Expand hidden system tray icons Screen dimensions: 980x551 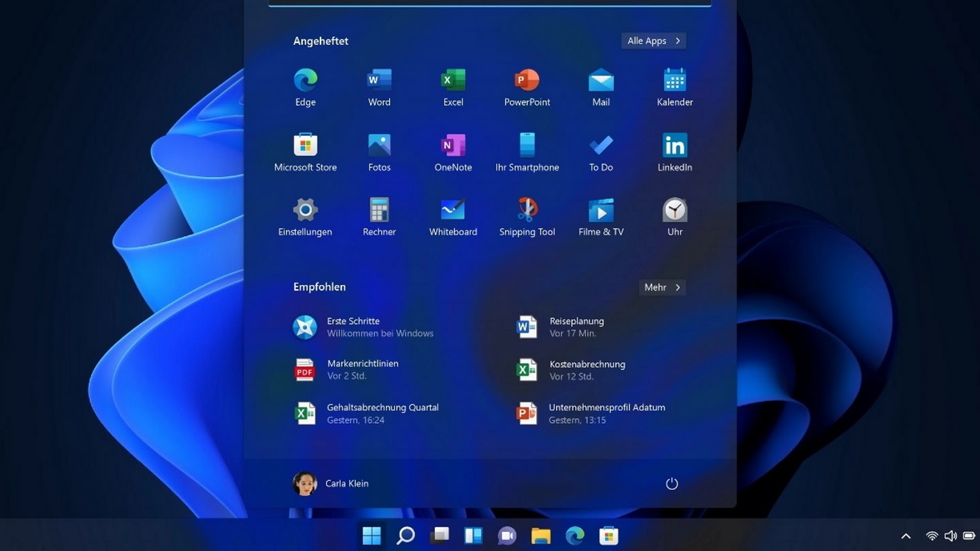pos(906,535)
